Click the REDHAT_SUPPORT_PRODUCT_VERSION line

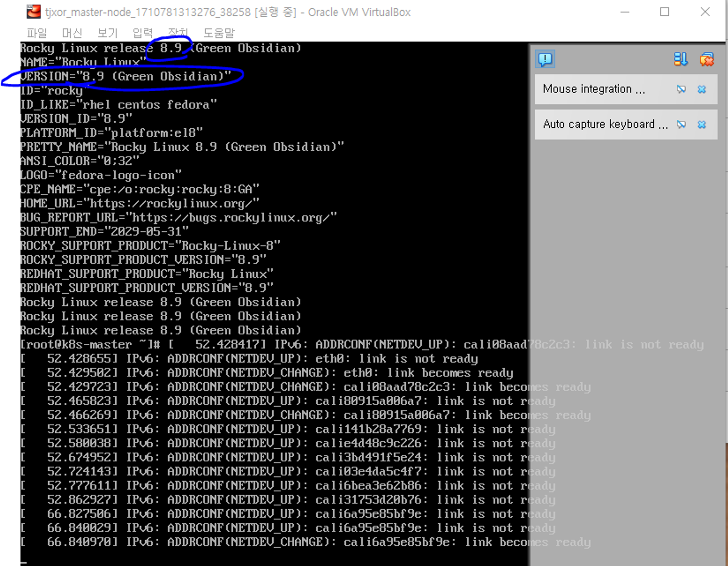coord(147,288)
